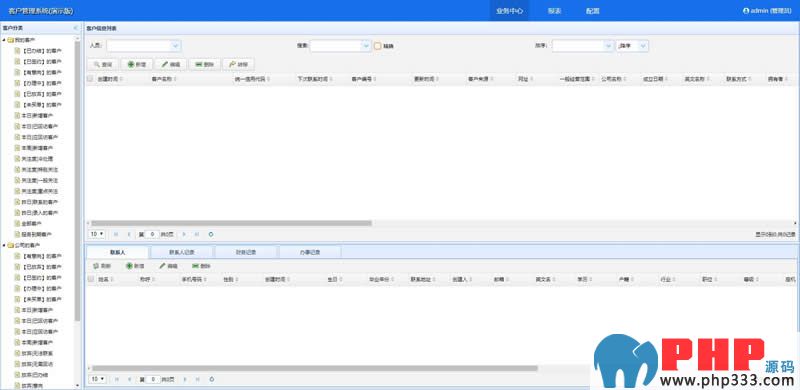This screenshot has height=390, width=800.
Task: Click reload icon in customer list pager
Action: coord(211,234)
